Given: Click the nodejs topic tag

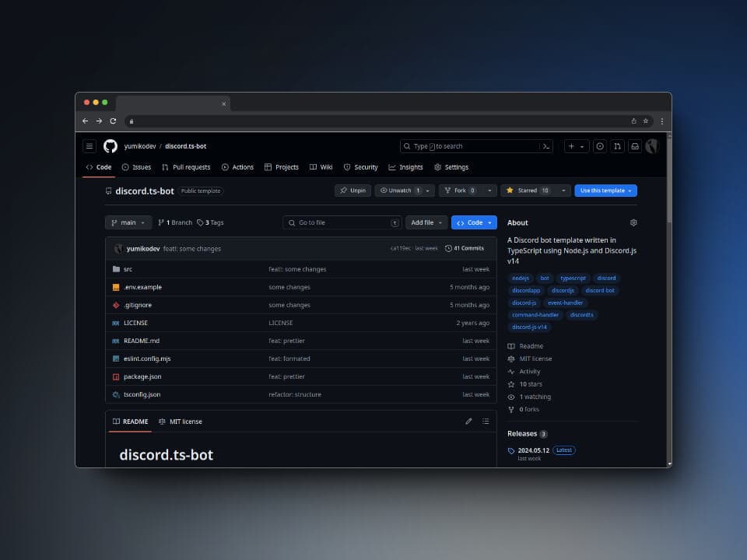Looking at the screenshot, I should pos(521,278).
